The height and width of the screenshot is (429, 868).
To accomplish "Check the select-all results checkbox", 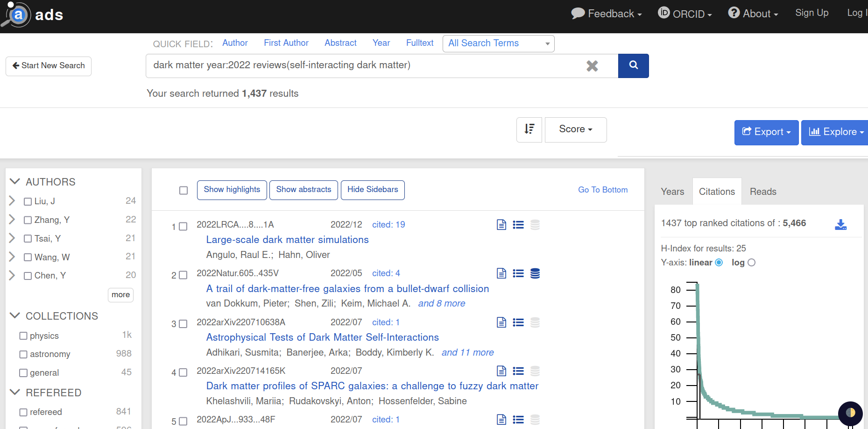I will pyautogui.click(x=183, y=190).
